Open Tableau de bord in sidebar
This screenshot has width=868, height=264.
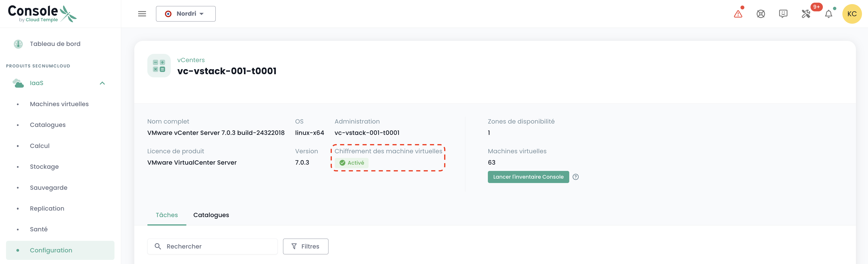click(55, 44)
